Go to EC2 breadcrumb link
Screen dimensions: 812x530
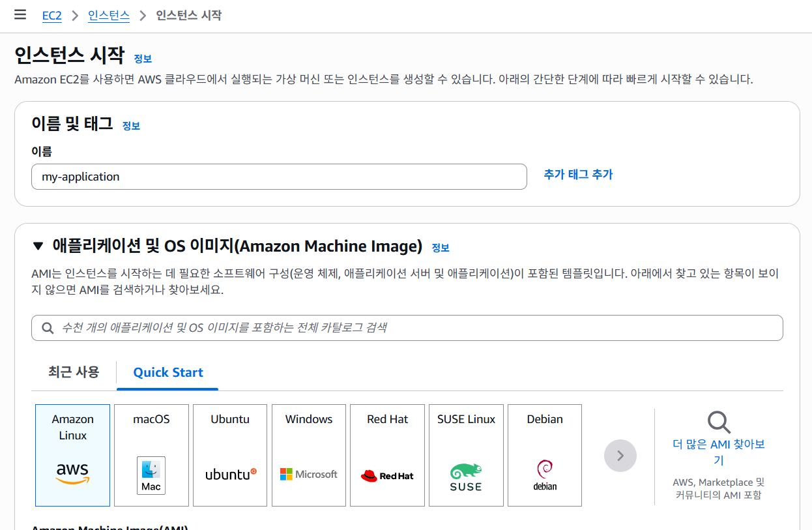click(52, 16)
